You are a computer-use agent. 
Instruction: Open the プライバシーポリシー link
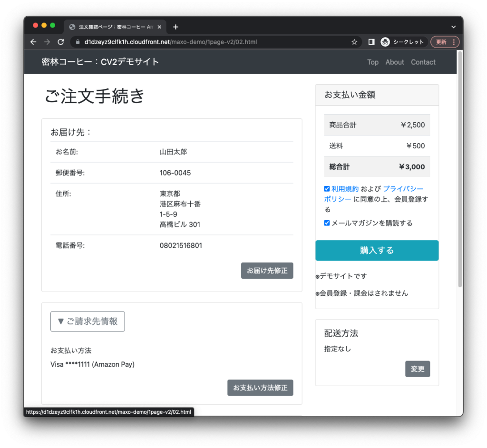point(402,189)
